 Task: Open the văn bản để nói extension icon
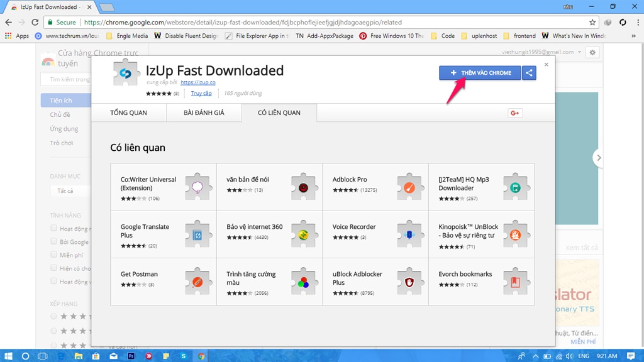[x=304, y=187]
